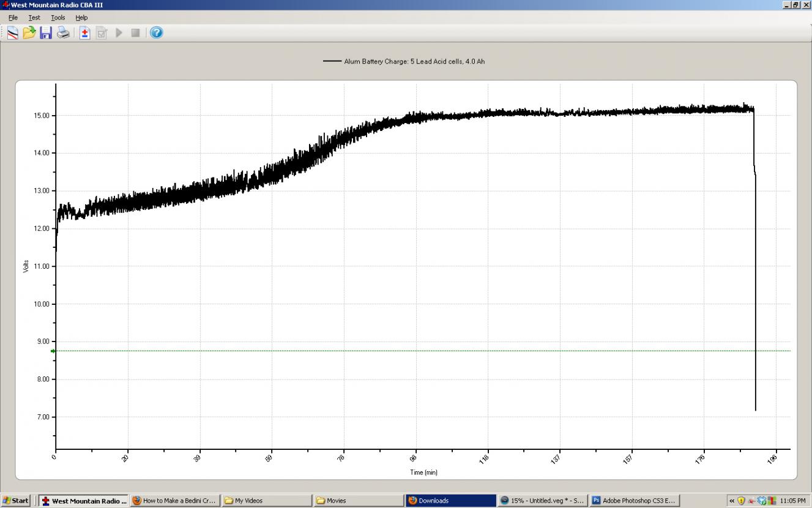Click the Volts axis label

[x=26, y=266]
